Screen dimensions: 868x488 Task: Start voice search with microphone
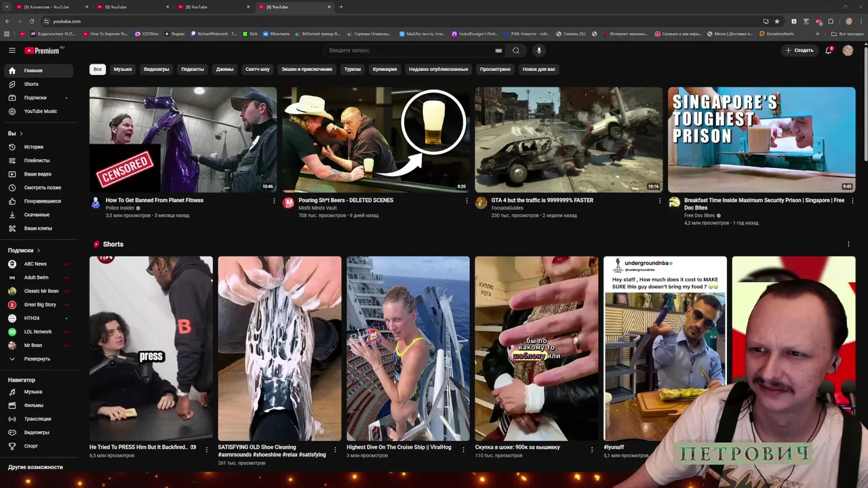click(x=539, y=50)
